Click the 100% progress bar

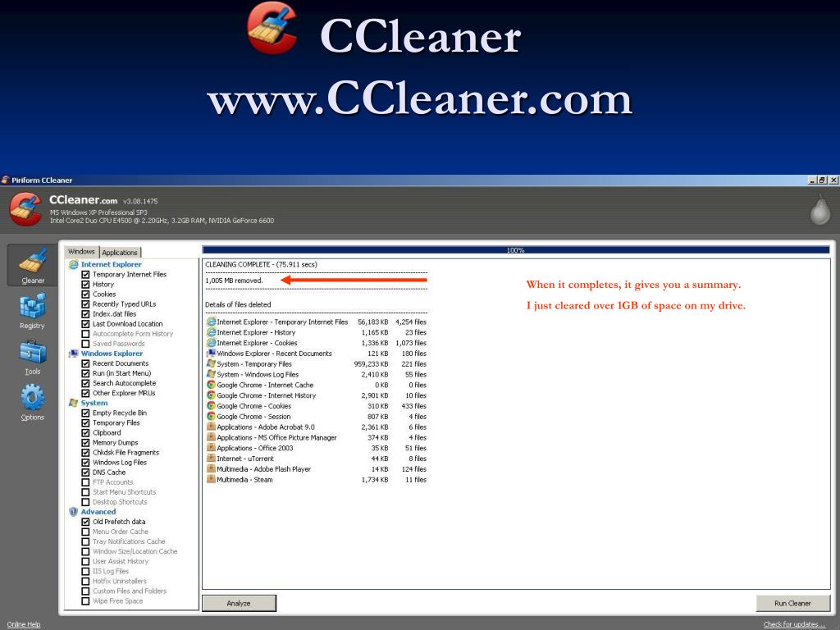[516, 249]
